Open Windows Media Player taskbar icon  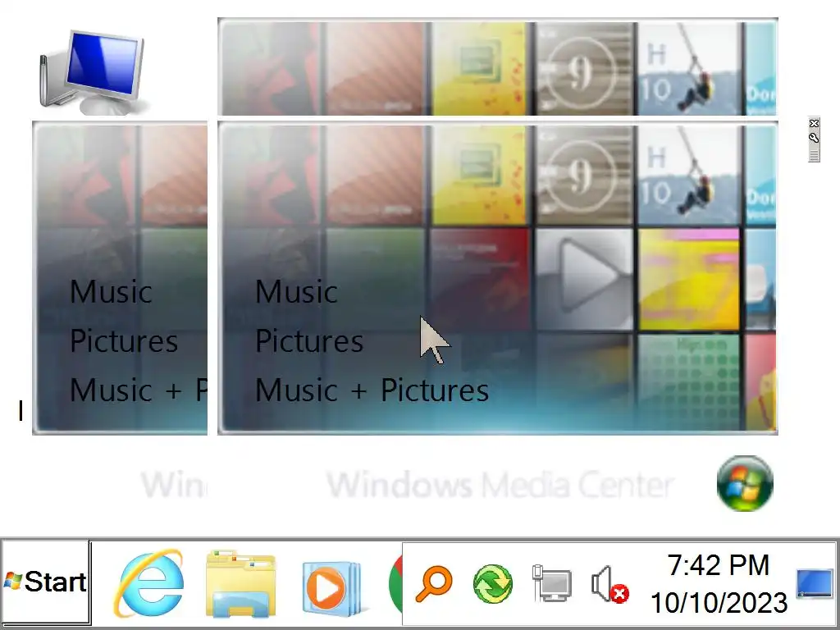tap(334, 587)
